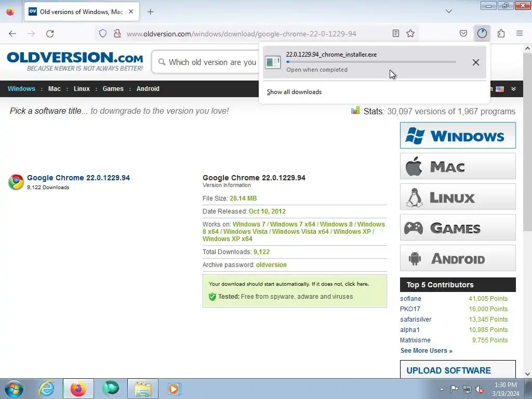This screenshot has height=399, width=532.
Task: Click the UPLOAD SOFTWARE button
Action: pos(458,370)
